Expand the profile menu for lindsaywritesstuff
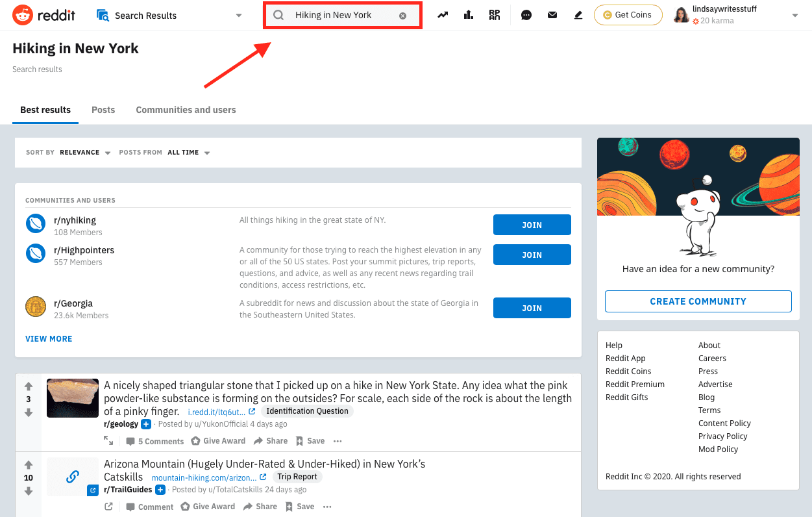This screenshot has width=812, height=517. (794, 15)
